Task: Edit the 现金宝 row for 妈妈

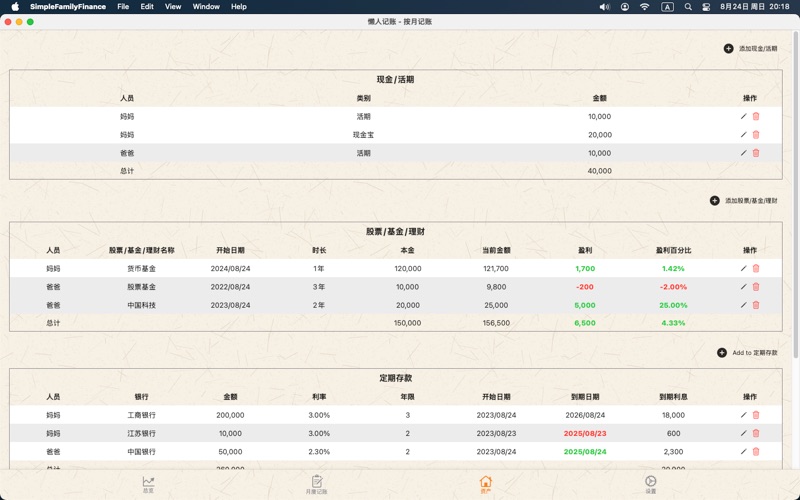Action: (743, 135)
